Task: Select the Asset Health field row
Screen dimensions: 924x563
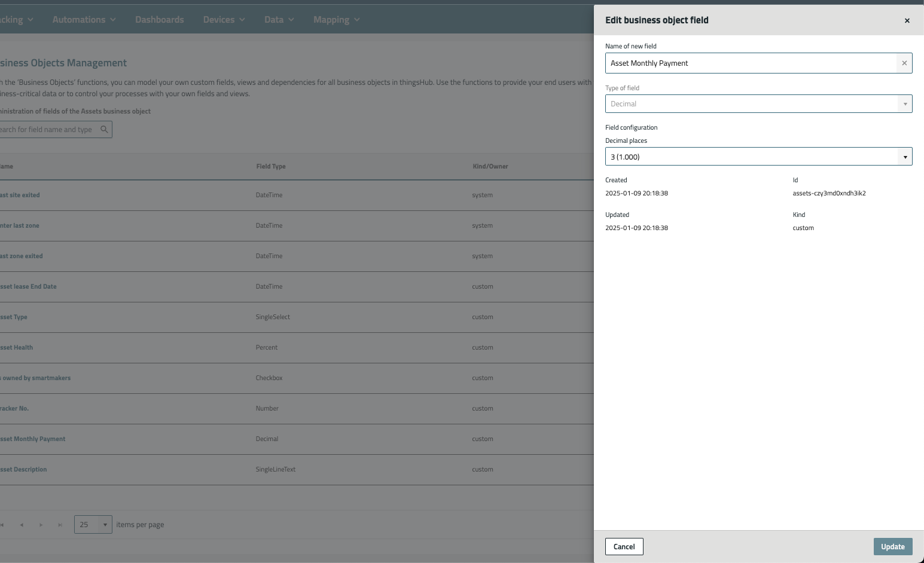Action: tap(17, 348)
